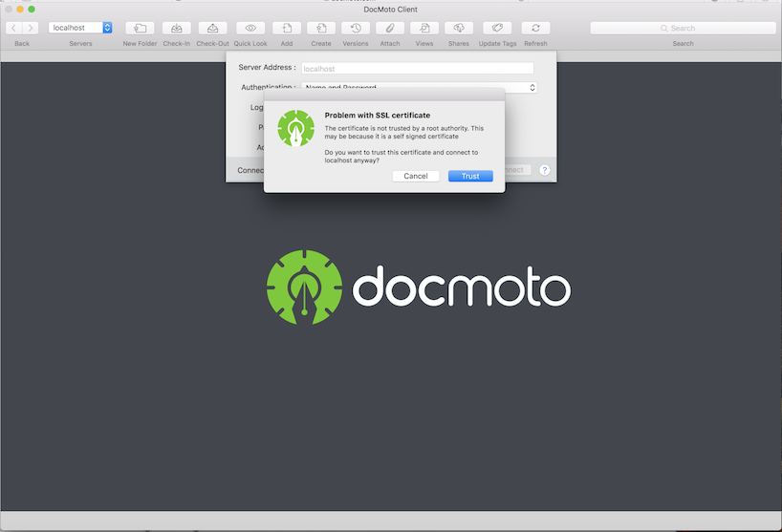The image size is (782, 532).
Task: Click the Server Address input field
Action: click(x=418, y=68)
